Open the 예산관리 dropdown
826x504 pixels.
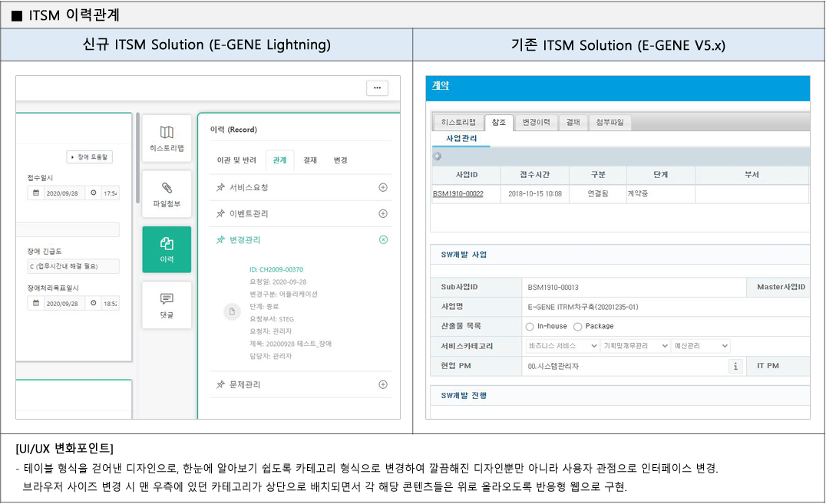pos(702,346)
